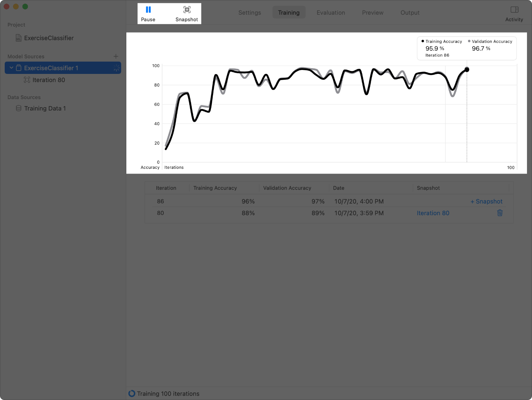This screenshot has width=532, height=400.
Task: Select the iteration 80 row in table
Action: (253, 213)
